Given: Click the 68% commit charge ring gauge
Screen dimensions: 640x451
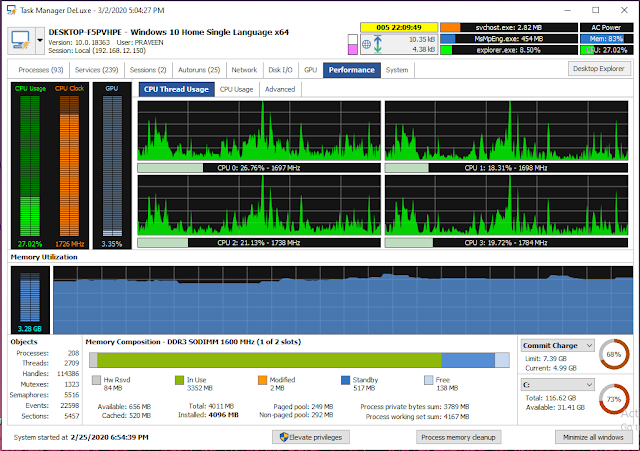Looking at the screenshot, I should (x=614, y=354).
